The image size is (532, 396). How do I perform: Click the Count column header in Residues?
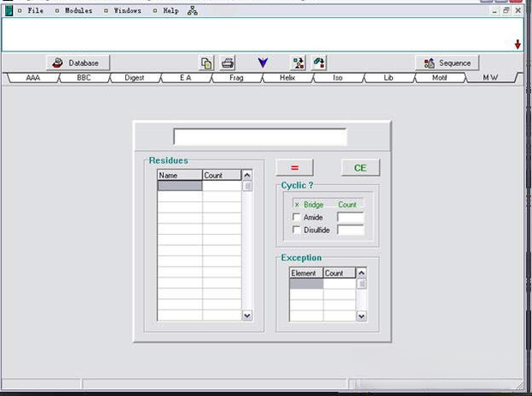coord(222,175)
